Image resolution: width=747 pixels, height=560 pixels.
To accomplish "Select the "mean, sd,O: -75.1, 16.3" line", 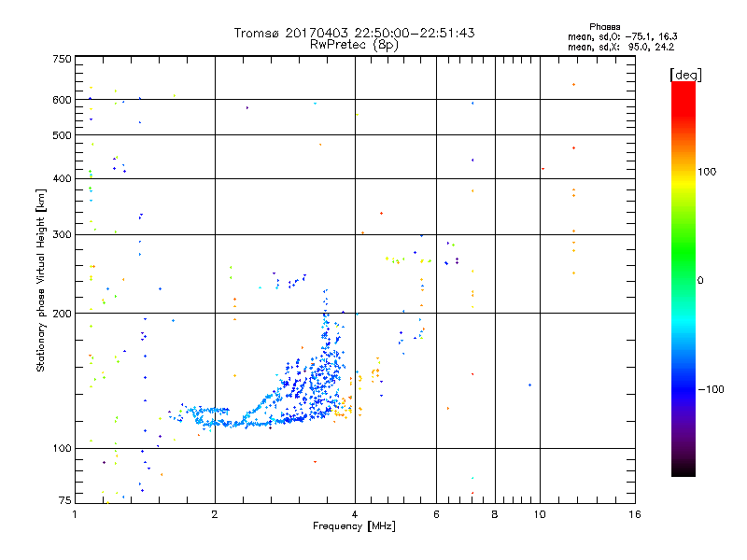I will (x=622, y=36).
